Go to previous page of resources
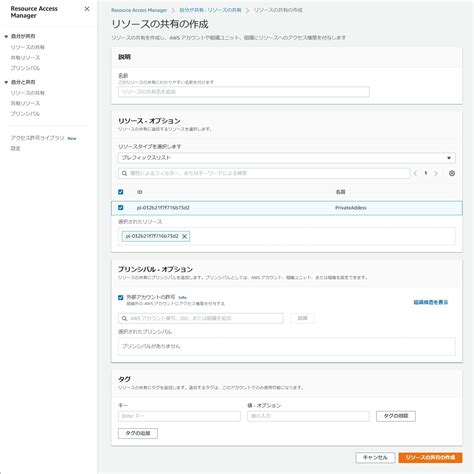The height and width of the screenshot is (474, 474). click(x=415, y=173)
